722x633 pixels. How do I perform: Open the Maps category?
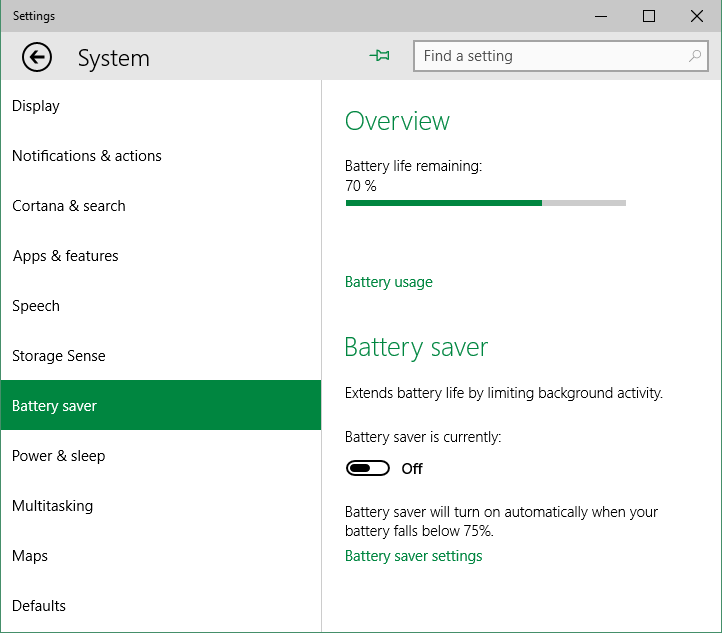pos(30,556)
